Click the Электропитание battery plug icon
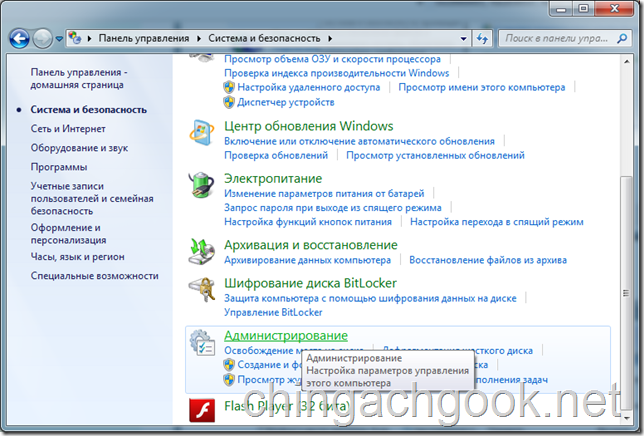The height and width of the screenshot is (436, 644). [x=201, y=185]
